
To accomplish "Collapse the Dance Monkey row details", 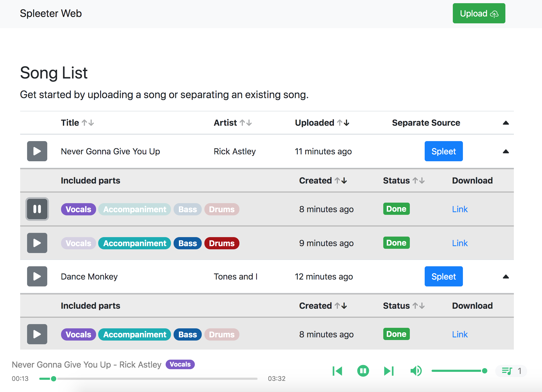I will pyautogui.click(x=506, y=277).
